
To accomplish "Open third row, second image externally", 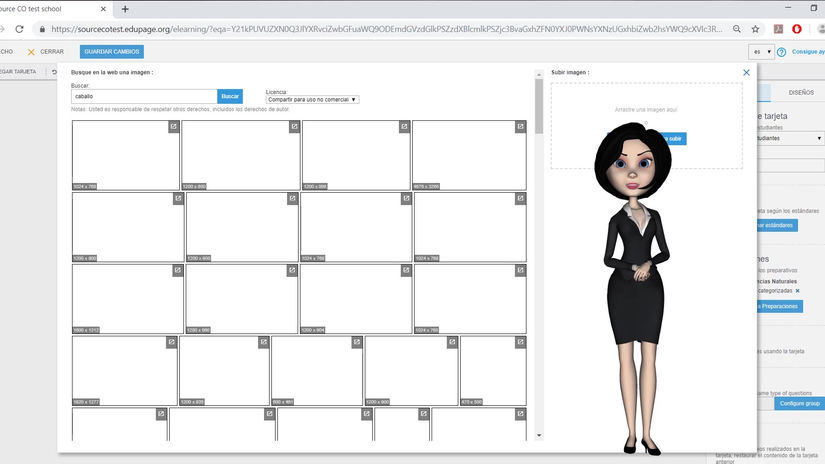I will tap(292, 270).
